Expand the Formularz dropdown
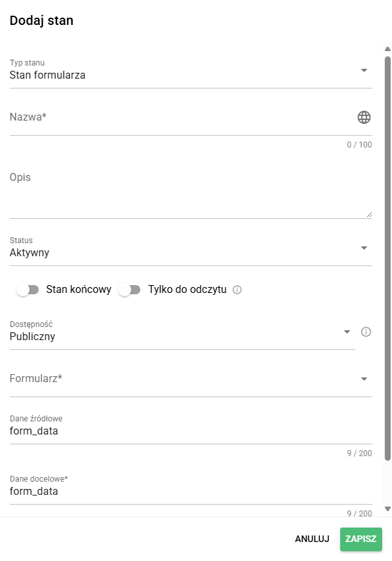The width and height of the screenshot is (392, 561). point(191,379)
